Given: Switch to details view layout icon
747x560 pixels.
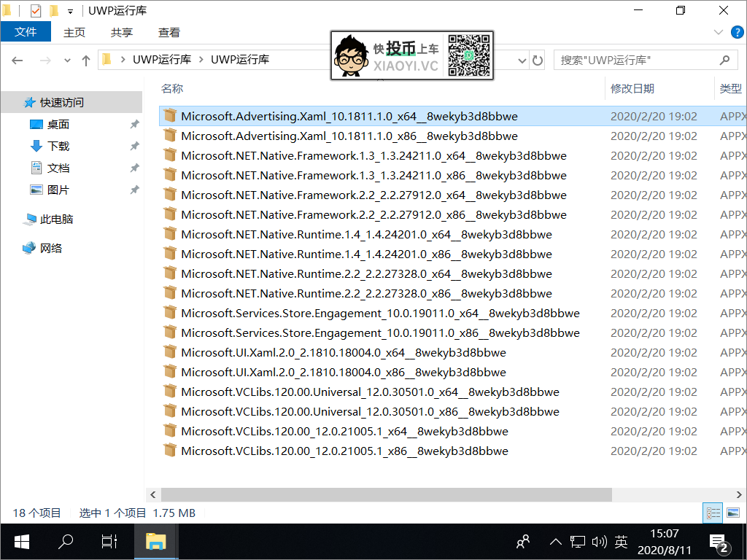Looking at the screenshot, I should coord(713,513).
